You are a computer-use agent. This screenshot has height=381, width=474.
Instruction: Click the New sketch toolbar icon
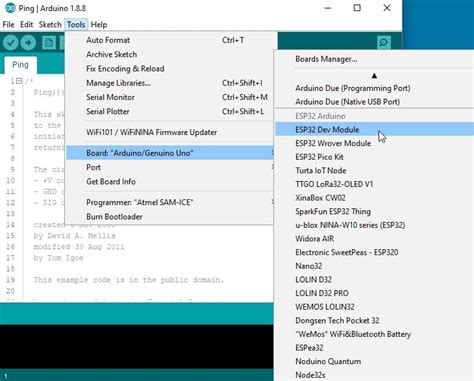[x=49, y=43]
